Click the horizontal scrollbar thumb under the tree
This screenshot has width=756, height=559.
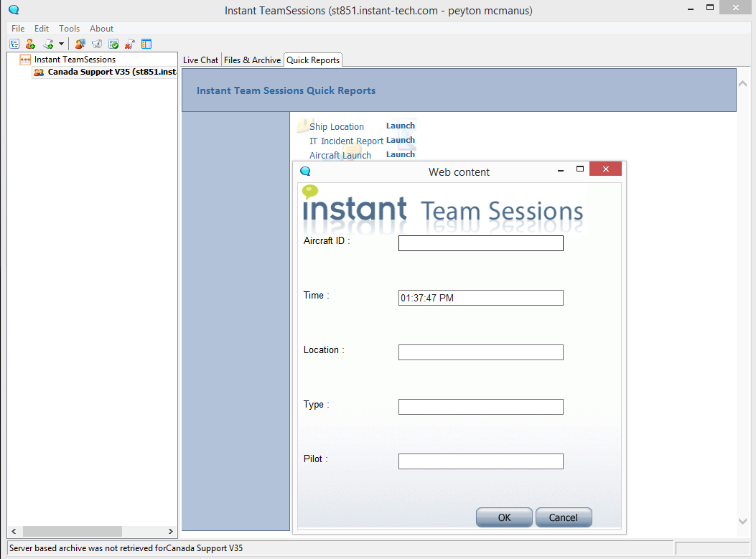(73, 531)
